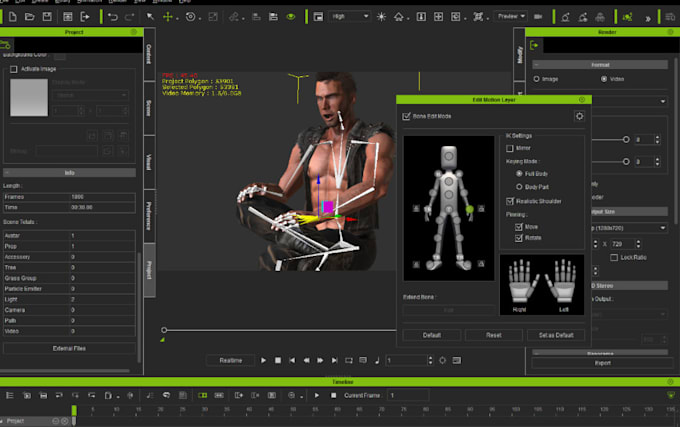The width and height of the screenshot is (680, 427).
Task: Switch to the Content side tab
Action: pyautogui.click(x=149, y=54)
